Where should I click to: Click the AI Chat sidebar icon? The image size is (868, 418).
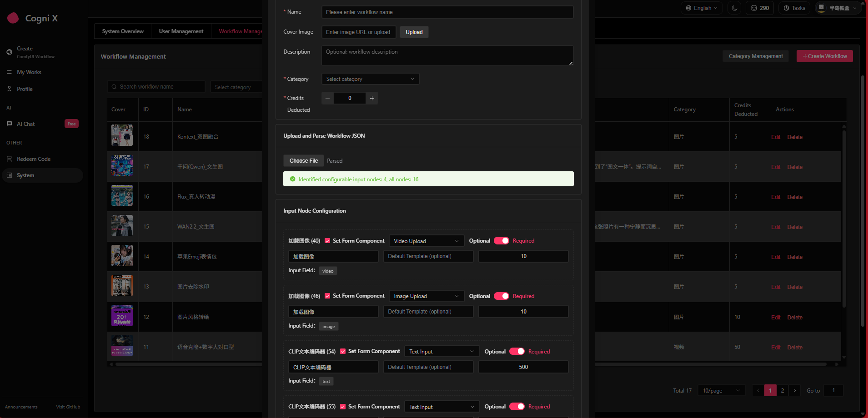[x=9, y=124]
